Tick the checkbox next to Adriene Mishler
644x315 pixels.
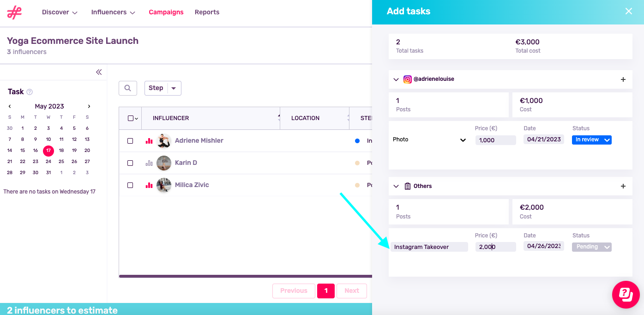[x=130, y=141]
